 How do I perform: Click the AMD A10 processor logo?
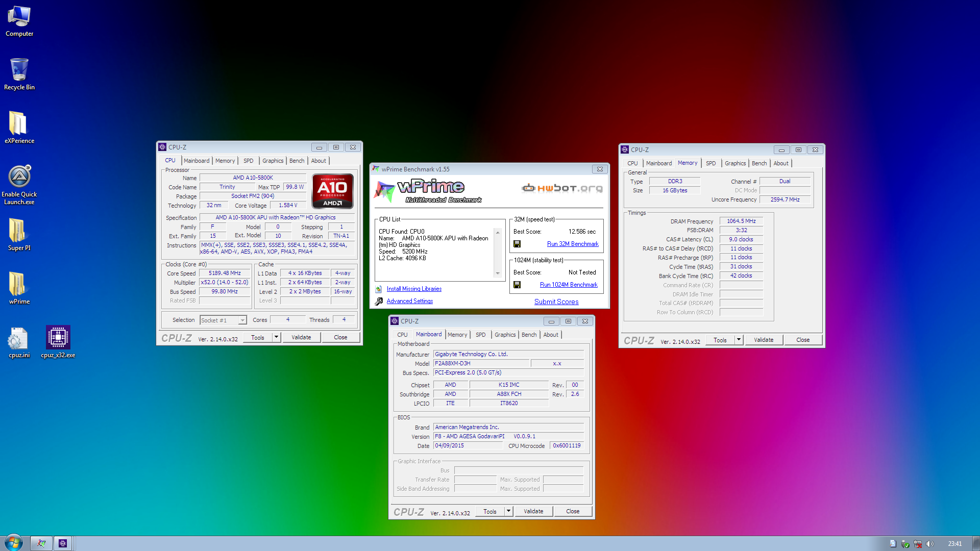click(333, 191)
